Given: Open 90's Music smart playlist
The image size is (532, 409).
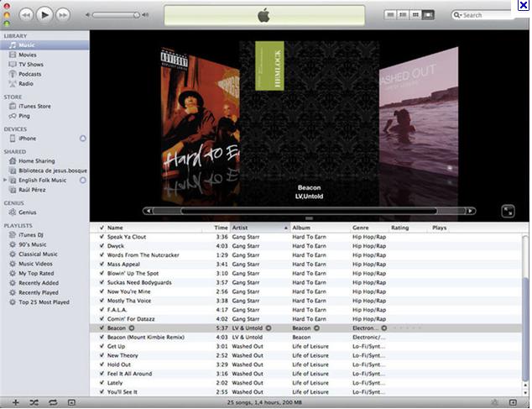Looking at the screenshot, I should [32, 244].
